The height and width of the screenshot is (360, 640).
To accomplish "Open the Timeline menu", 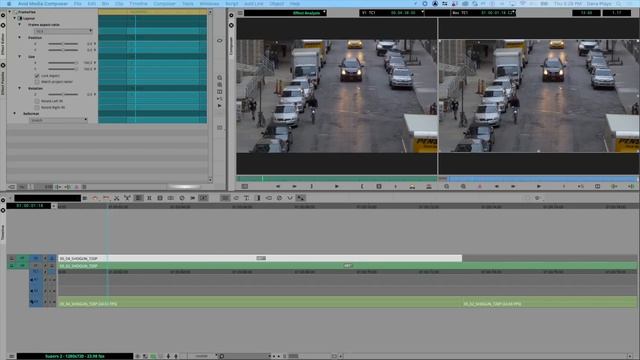I will point(138,4).
